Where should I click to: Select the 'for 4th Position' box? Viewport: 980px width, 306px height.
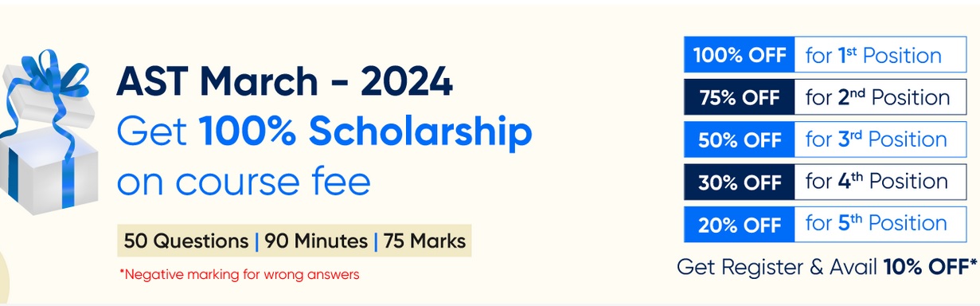pos(880,182)
